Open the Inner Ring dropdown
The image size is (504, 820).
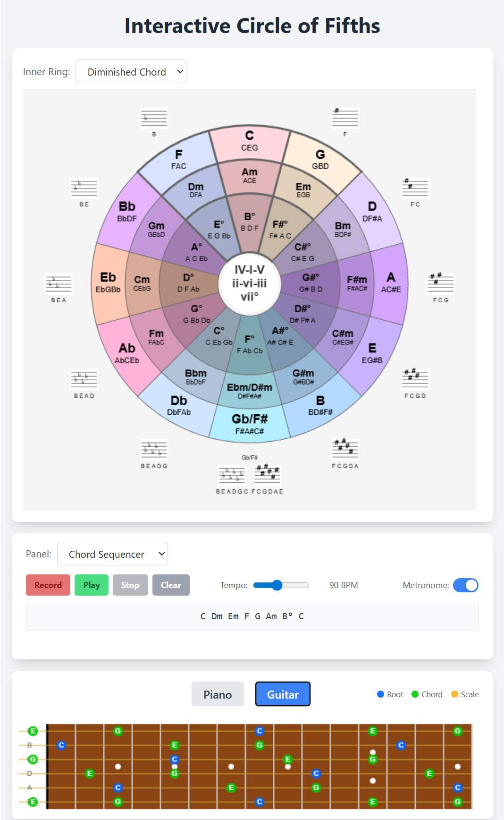131,71
